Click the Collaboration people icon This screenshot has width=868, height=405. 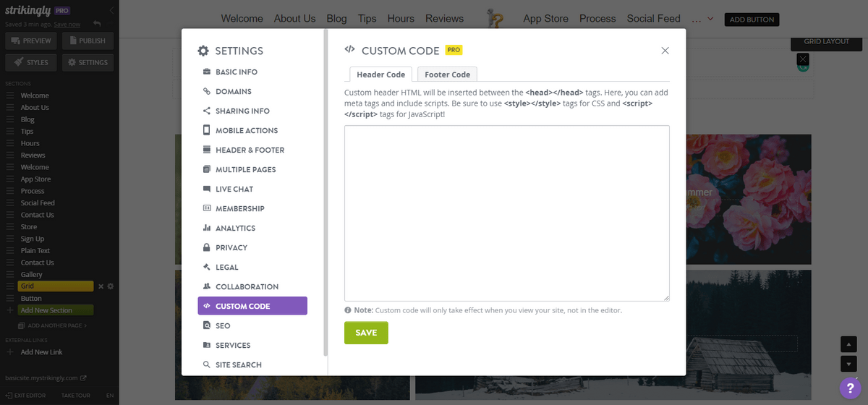pyautogui.click(x=207, y=286)
